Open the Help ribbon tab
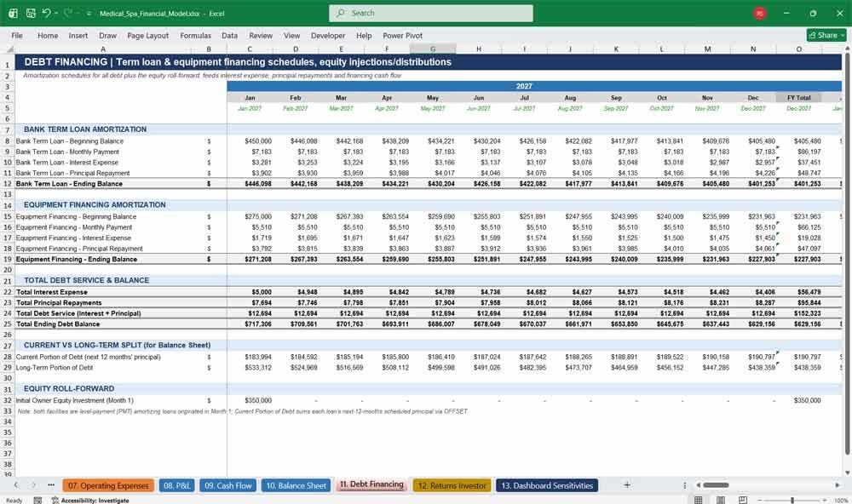Image resolution: width=852 pixels, height=504 pixels. (364, 35)
